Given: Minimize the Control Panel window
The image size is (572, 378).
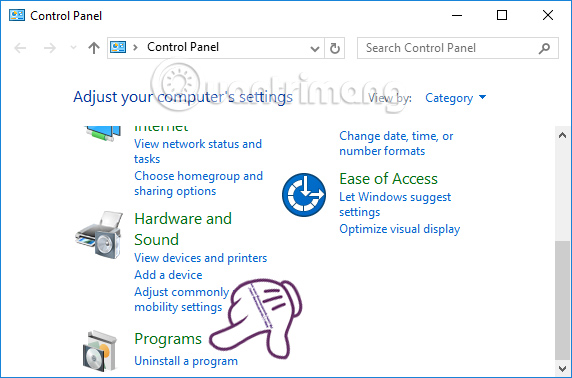Looking at the screenshot, I should tap(457, 15).
